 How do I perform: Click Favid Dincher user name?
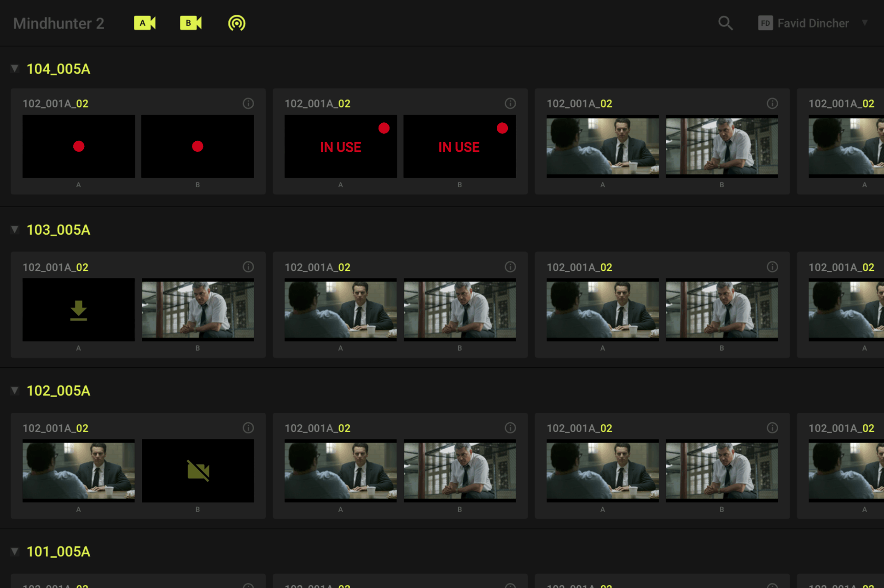(x=813, y=23)
